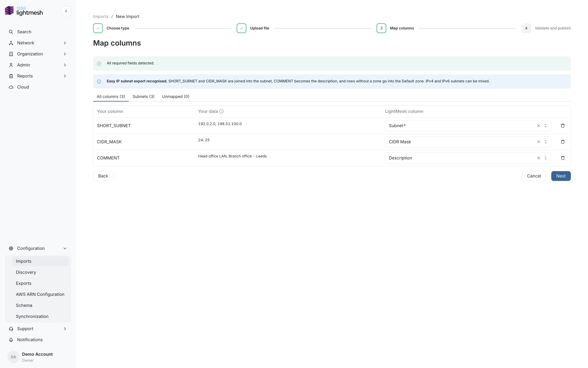Click the green check icon in the success banner
This screenshot has width=588, height=368.
(x=99, y=64)
